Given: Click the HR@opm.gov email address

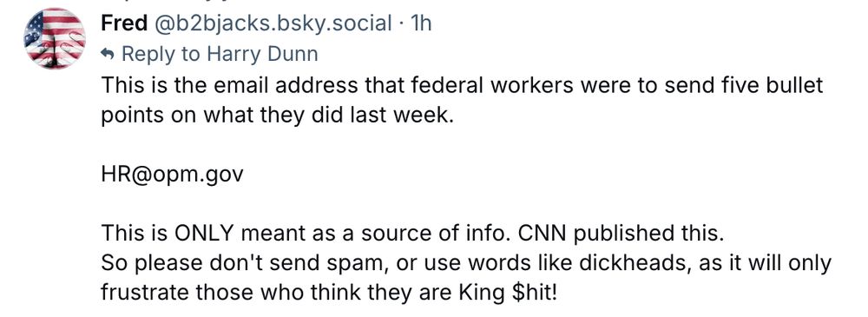Looking at the screenshot, I should pos(172,175).
